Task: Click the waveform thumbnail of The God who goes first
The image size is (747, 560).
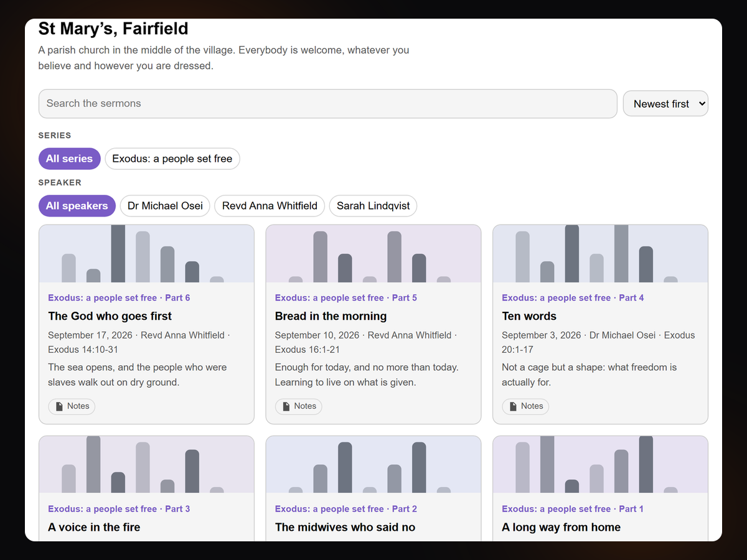Action: (146, 254)
